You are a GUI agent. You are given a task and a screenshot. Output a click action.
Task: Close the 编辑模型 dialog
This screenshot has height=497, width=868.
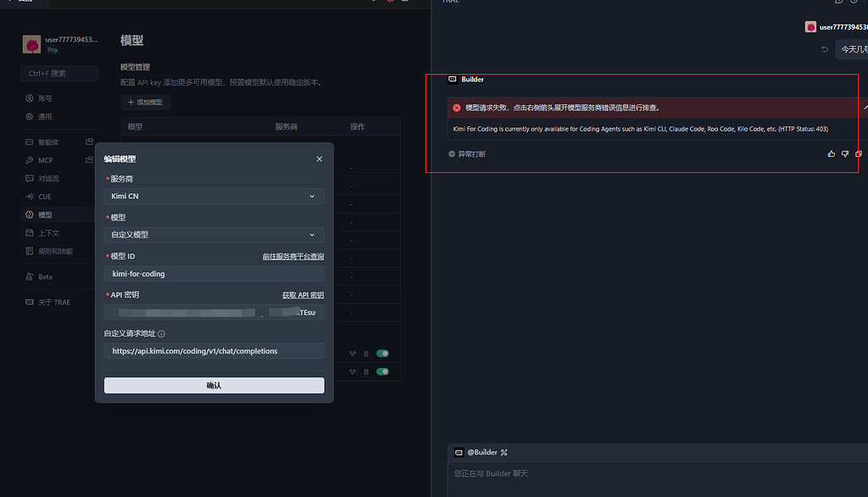pyautogui.click(x=320, y=159)
